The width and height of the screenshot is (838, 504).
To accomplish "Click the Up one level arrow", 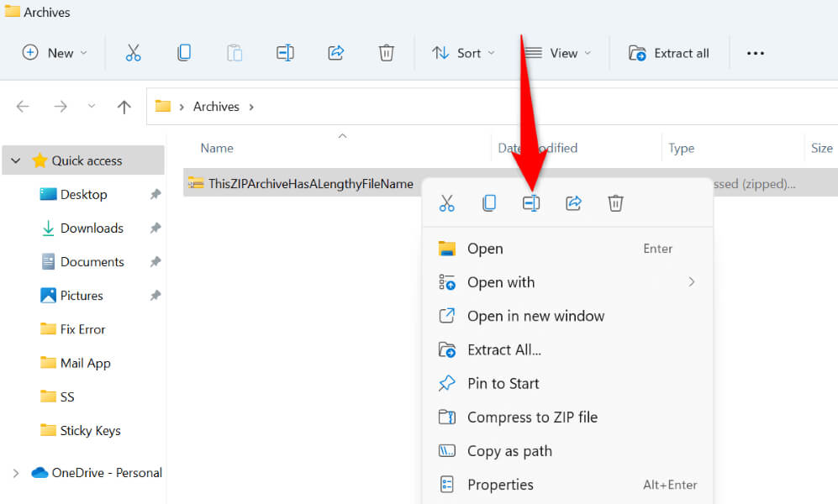I will click(124, 107).
